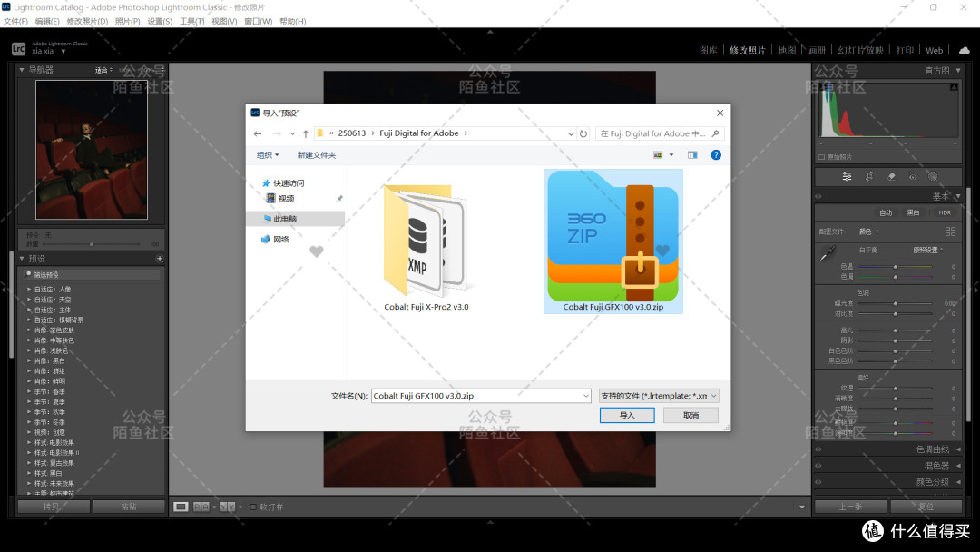This screenshot has height=552, width=980.
Task: Toggle Color Mixer panel visibility eye
Action: click(x=818, y=466)
